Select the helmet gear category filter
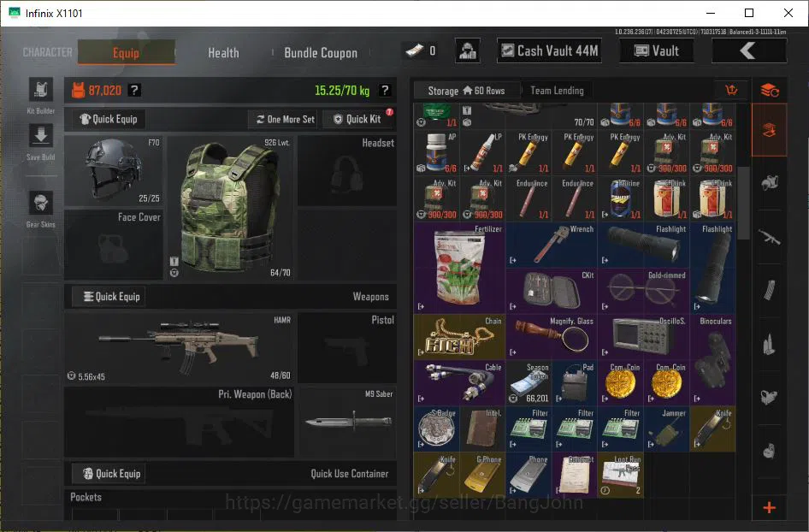The image size is (809, 532). pos(770,183)
